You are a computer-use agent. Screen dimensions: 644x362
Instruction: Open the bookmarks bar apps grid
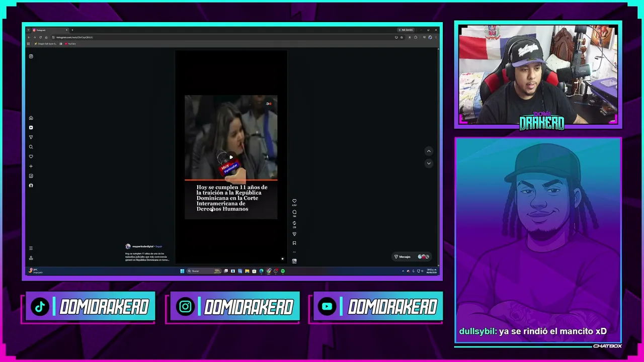click(x=29, y=44)
